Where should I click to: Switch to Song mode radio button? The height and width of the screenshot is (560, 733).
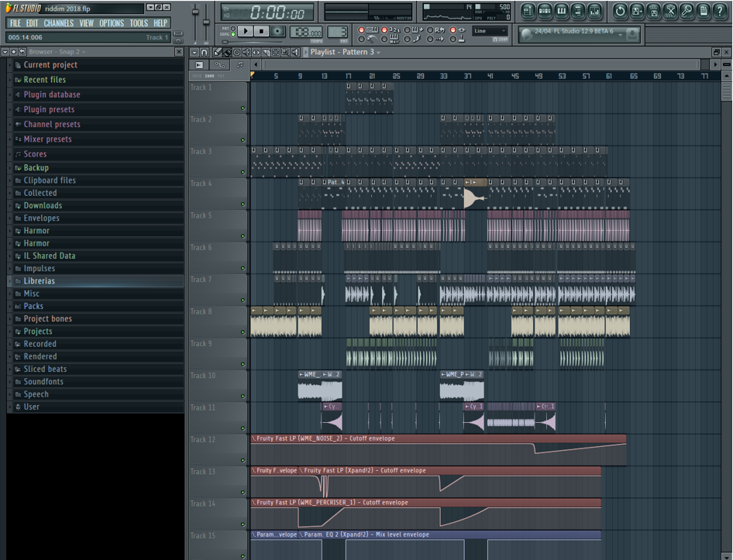tap(232, 34)
